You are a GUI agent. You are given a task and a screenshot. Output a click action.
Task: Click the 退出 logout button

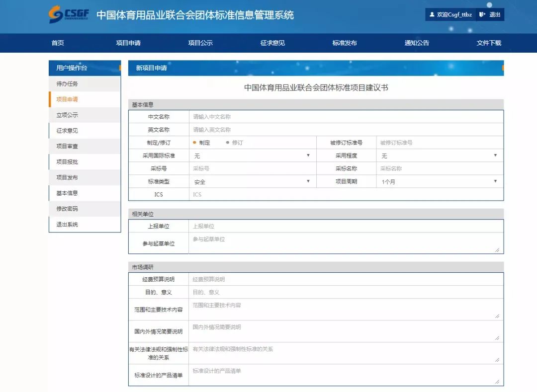point(490,14)
